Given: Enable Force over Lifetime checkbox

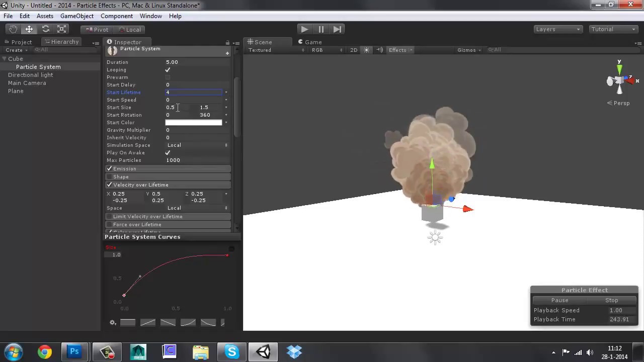Looking at the screenshot, I should (x=109, y=225).
